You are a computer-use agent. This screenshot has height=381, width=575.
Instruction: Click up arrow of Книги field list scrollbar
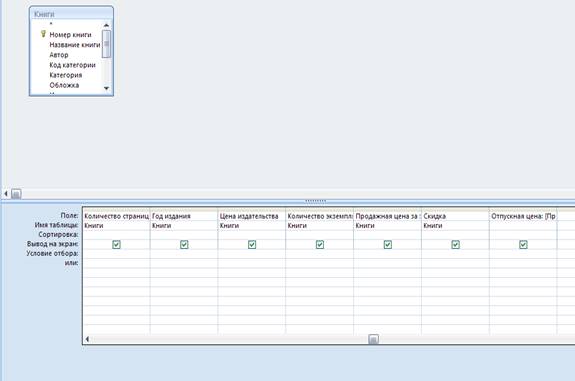pos(106,25)
